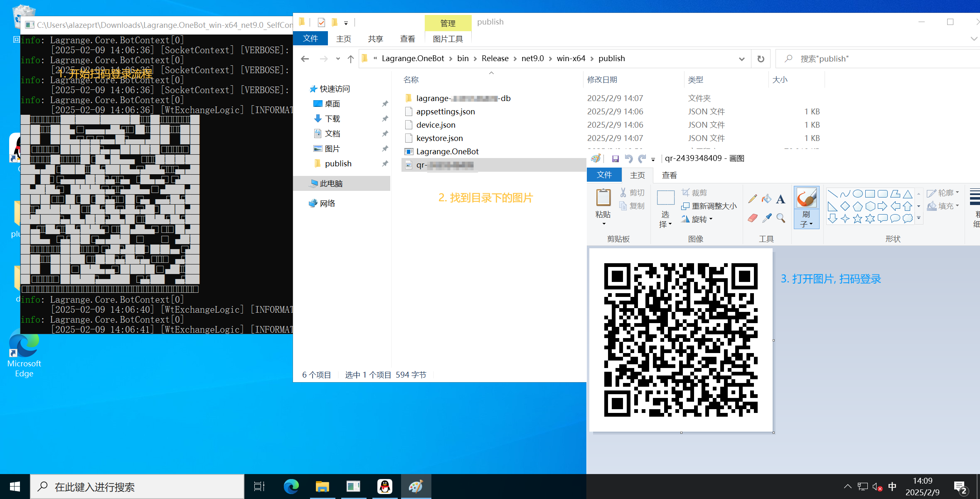Click the rectangular Select tool
The image size is (980, 499).
665,198
